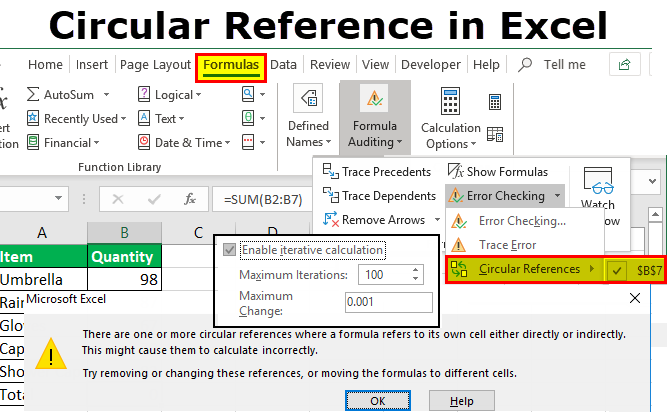Click the Maximum Iterations value field

pos(385,275)
